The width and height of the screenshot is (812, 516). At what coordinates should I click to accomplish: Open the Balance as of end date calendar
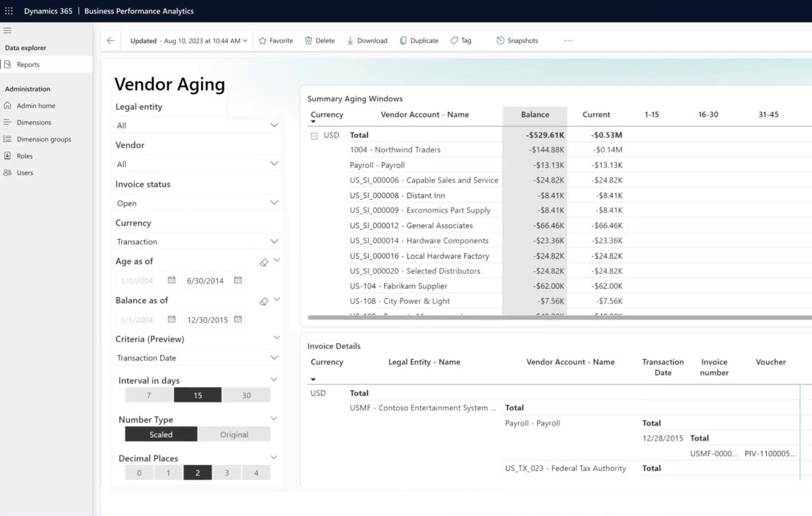(x=238, y=319)
